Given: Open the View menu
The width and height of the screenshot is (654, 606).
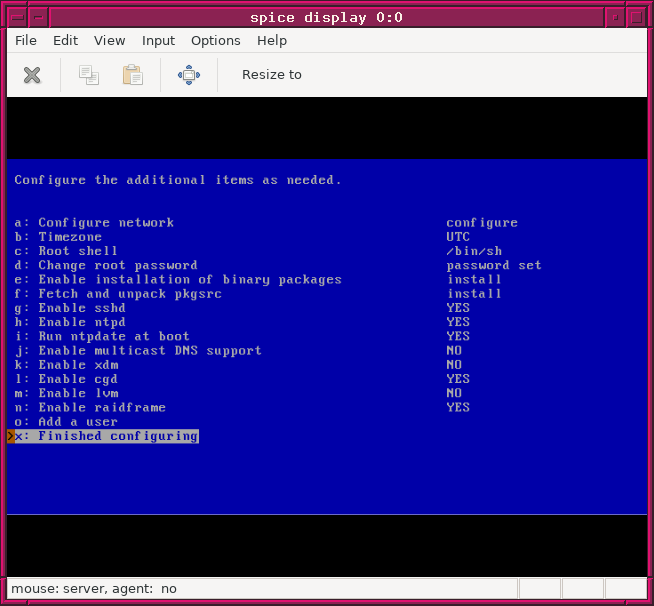Looking at the screenshot, I should click(110, 41).
